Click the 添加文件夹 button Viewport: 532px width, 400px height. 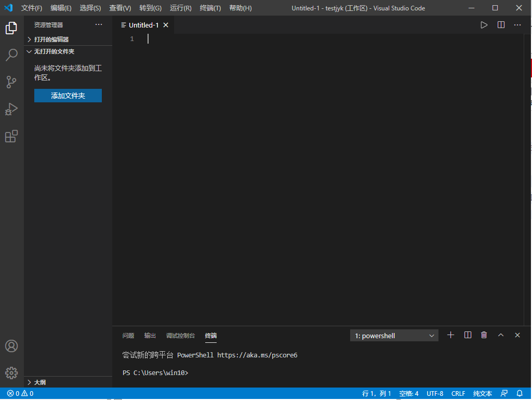click(x=68, y=96)
